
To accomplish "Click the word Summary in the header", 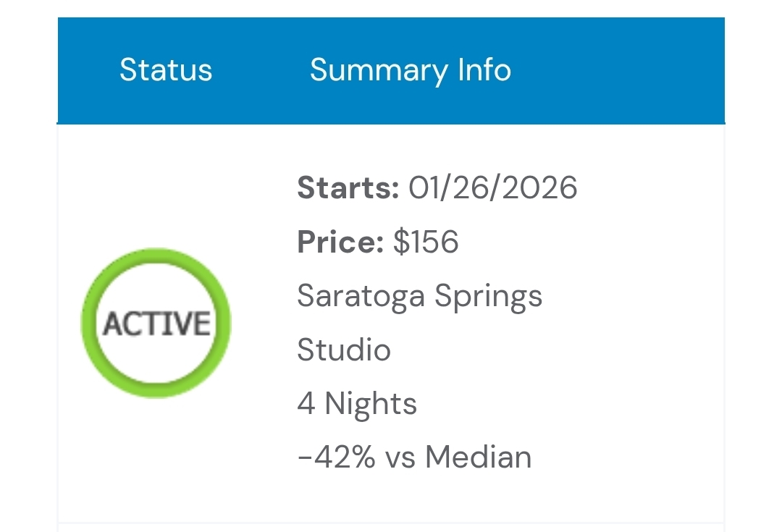I will pyautogui.click(x=379, y=70).
